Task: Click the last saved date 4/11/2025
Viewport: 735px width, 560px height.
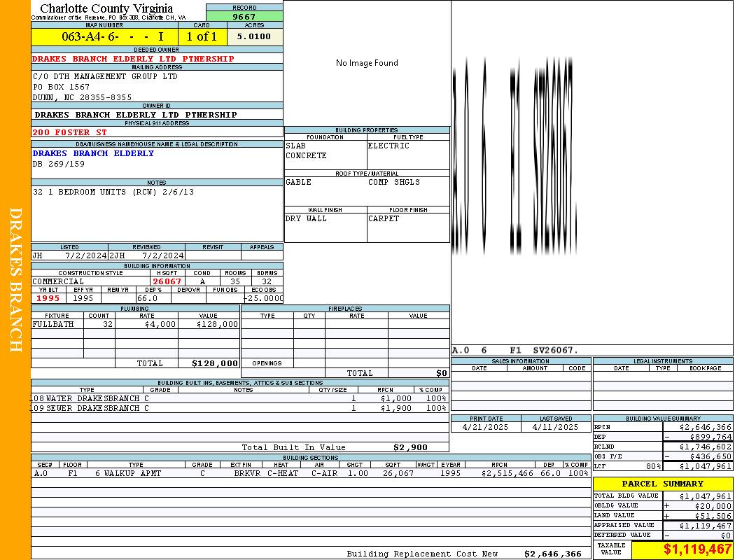Action: tap(556, 428)
